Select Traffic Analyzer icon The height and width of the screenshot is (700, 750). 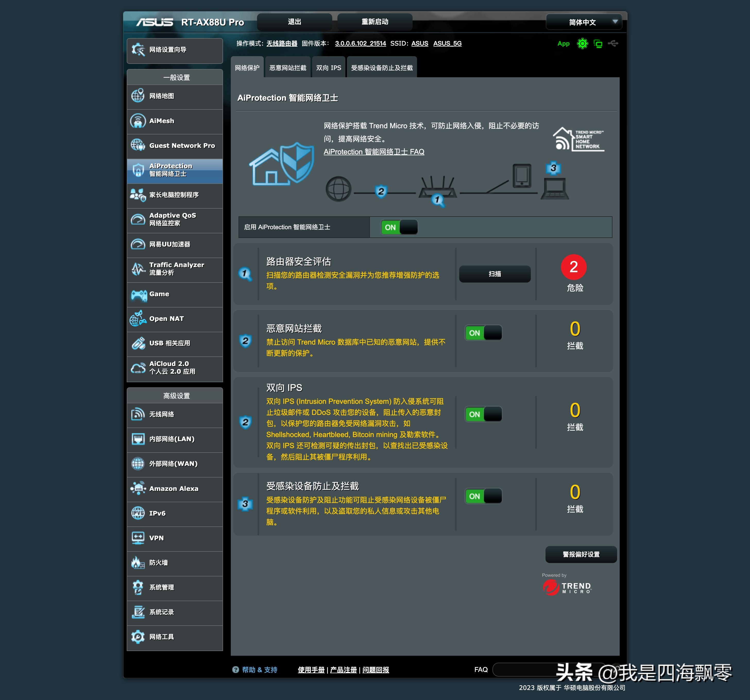tap(138, 269)
